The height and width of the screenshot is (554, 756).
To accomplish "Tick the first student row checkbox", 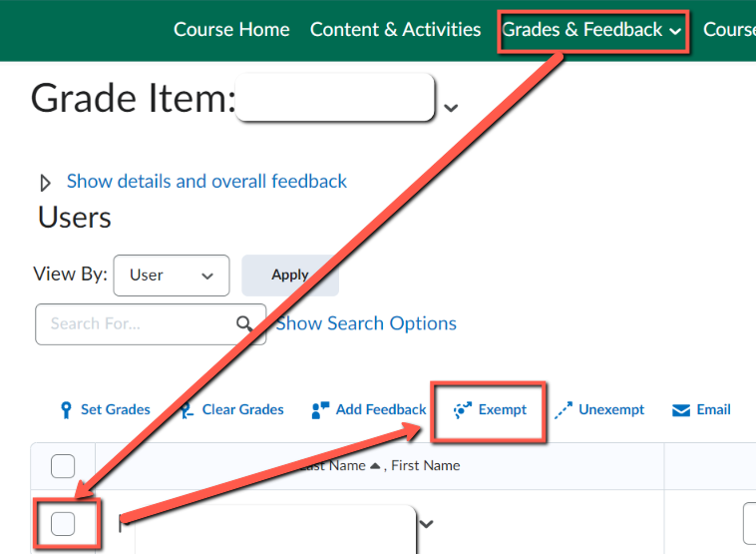I will (63, 523).
